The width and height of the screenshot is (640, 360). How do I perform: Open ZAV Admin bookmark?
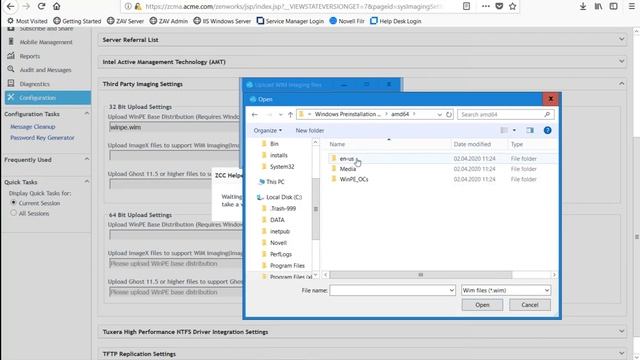169,21
